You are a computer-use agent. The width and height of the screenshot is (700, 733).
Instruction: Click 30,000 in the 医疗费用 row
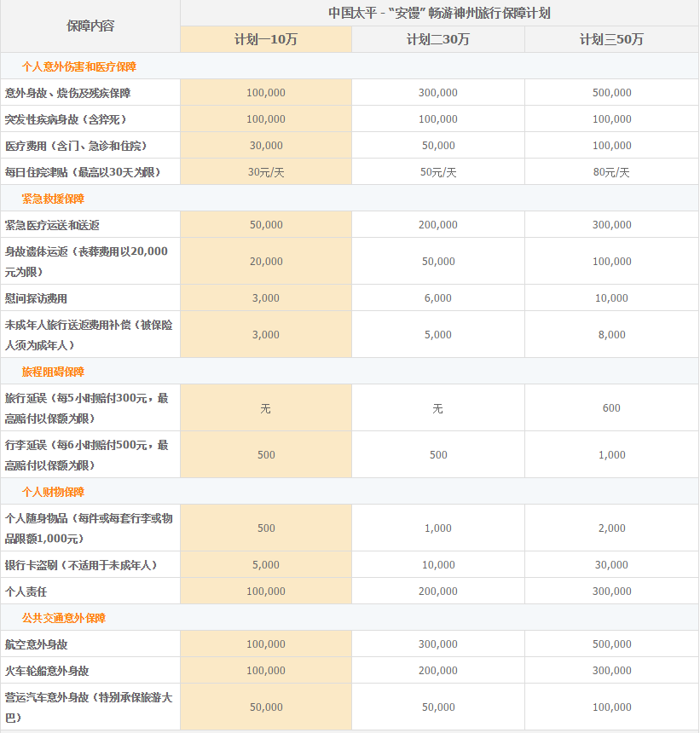click(266, 146)
